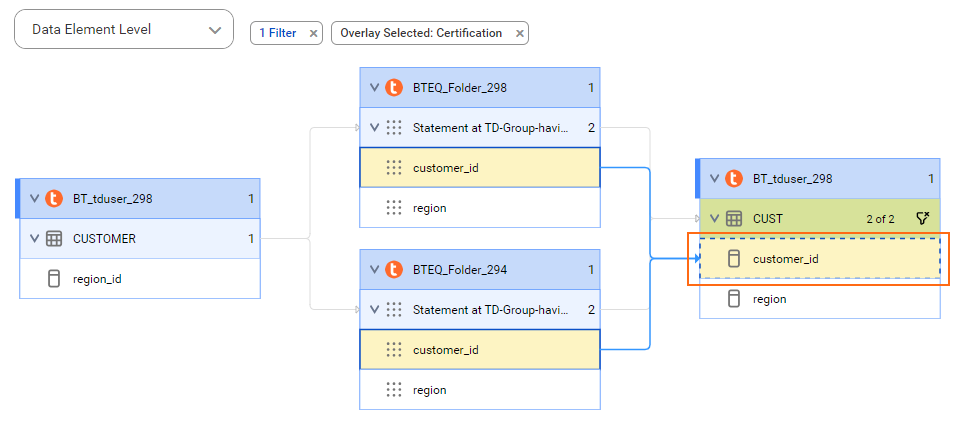Select customer_id row in CUST table
The width and height of the screenshot is (962, 425).
(820, 259)
